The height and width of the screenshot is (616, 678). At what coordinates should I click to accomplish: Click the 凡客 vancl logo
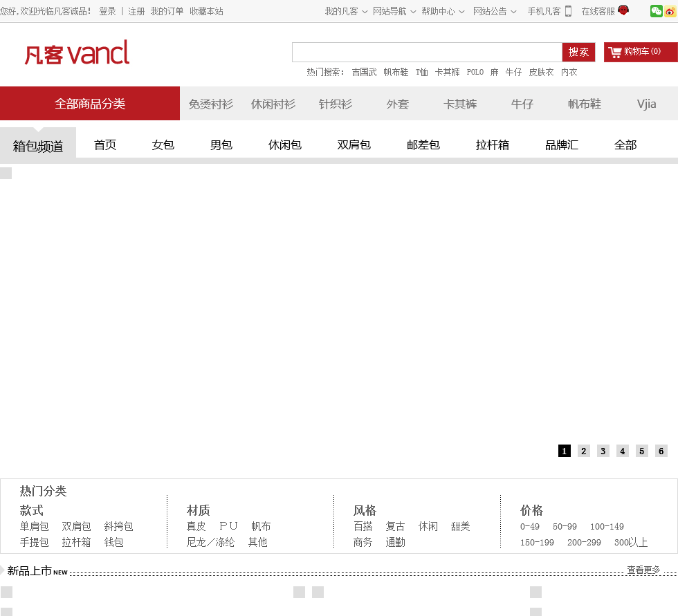(x=77, y=53)
